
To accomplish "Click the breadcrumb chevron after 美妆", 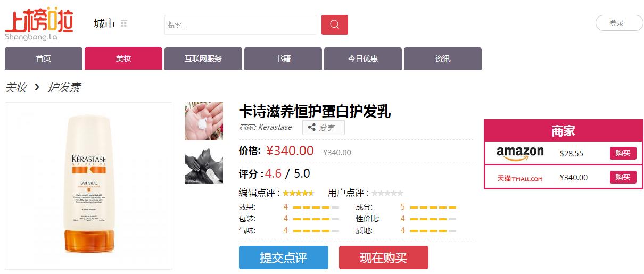I will click(37, 87).
